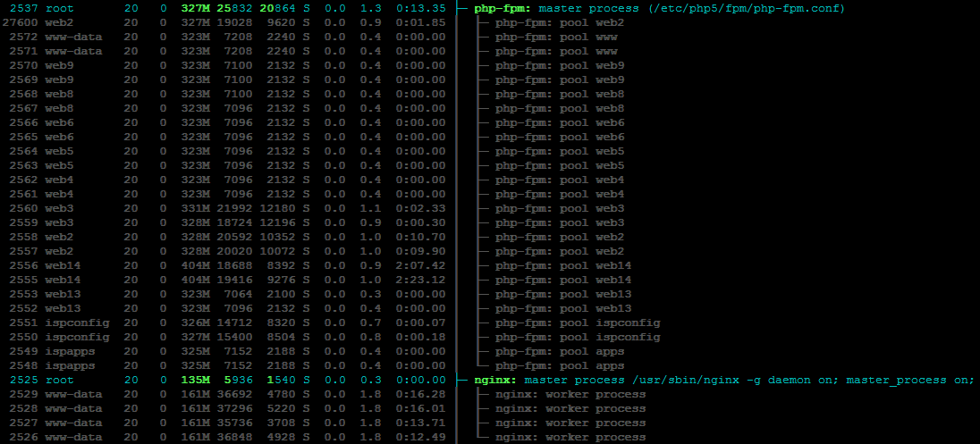Click PID 2526 nginx worker
The width and height of the screenshot is (980, 444).
[24, 437]
